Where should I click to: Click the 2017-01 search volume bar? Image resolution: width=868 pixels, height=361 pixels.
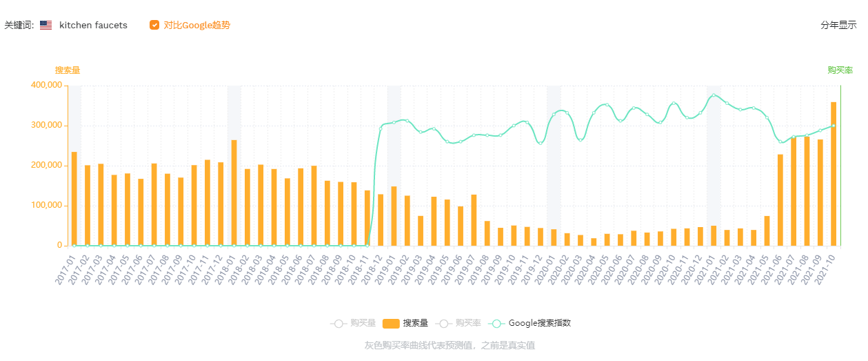pyautogui.click(x=74, y=199)
